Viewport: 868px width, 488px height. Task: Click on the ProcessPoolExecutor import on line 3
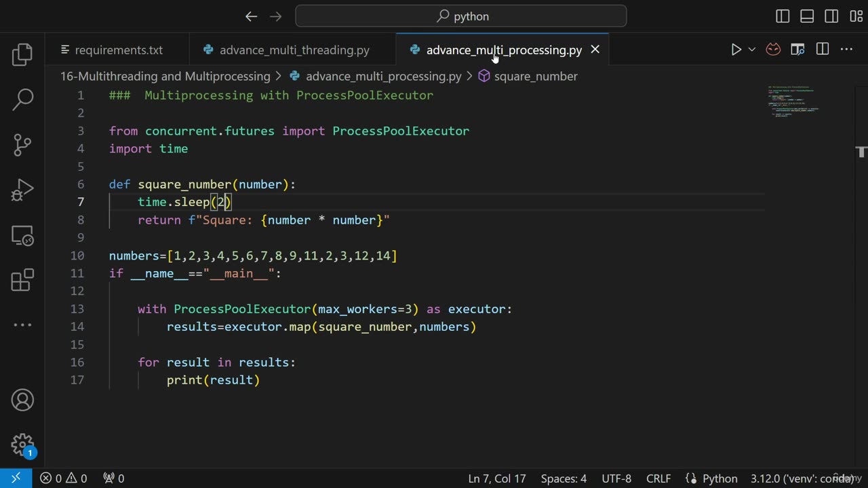pyautogui.click(x=401, y=131)
